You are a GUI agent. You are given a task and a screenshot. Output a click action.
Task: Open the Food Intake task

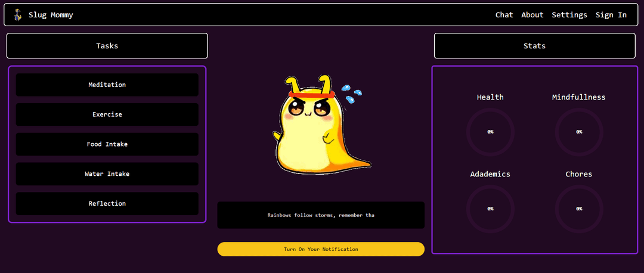[107, 144]
